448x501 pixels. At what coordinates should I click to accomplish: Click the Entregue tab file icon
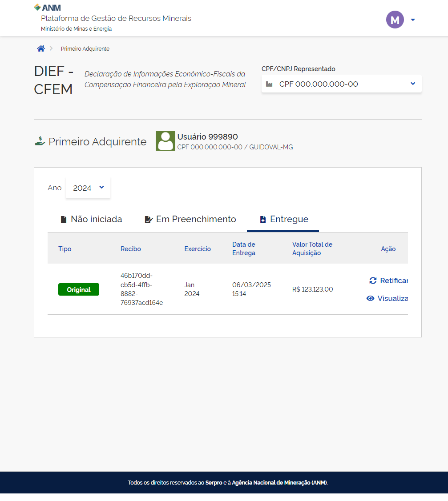(x=262, y=220)
